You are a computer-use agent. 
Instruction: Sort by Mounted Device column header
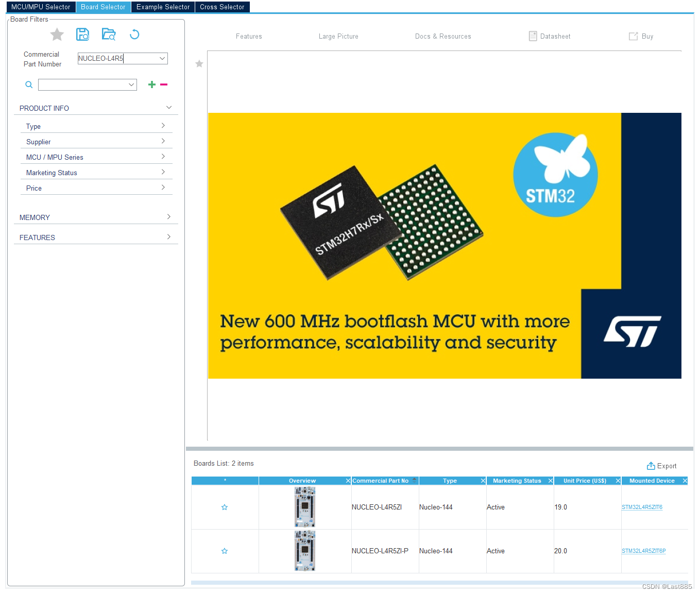[x=652, y=481]
